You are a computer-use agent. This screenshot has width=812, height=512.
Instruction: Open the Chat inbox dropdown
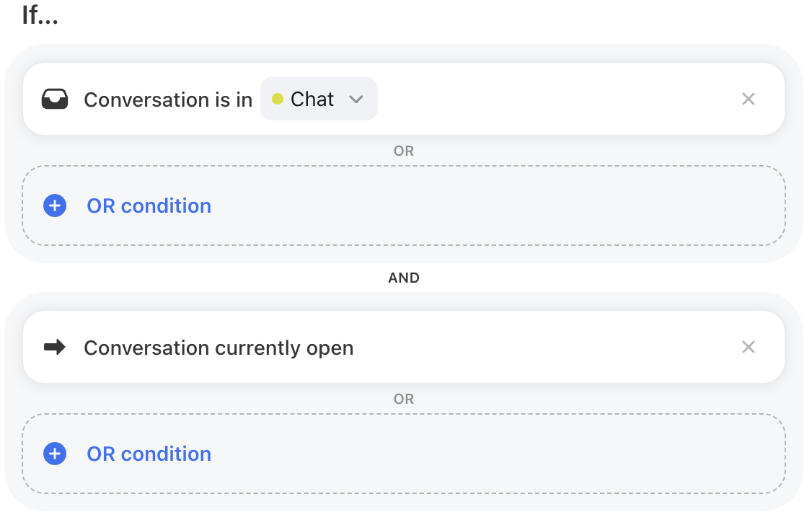[x=319, y=99]
